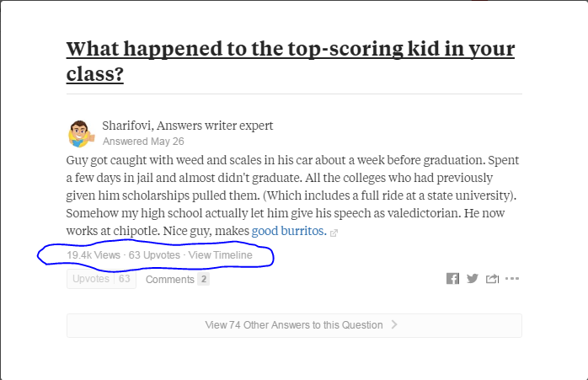Click the Answers writer expert credential
The height and width of the screenshot is (380, 588).
coord(221,126)
